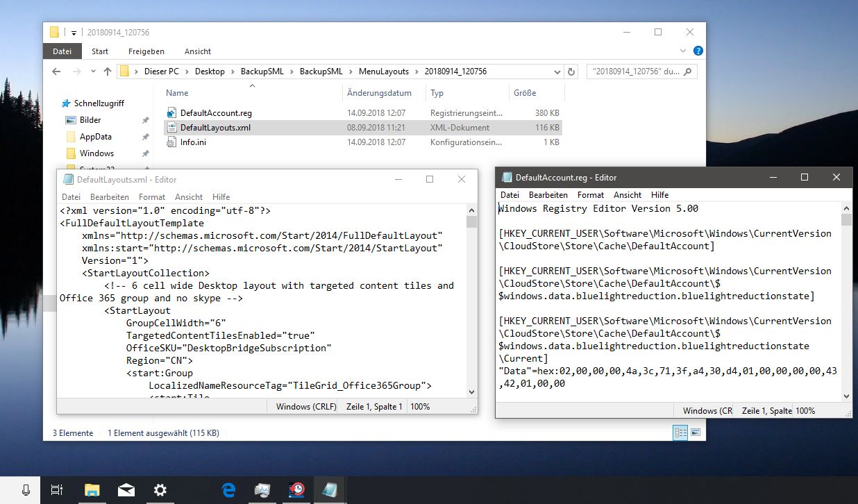Click Cortana microphone on taskbar

pos(26,490)
